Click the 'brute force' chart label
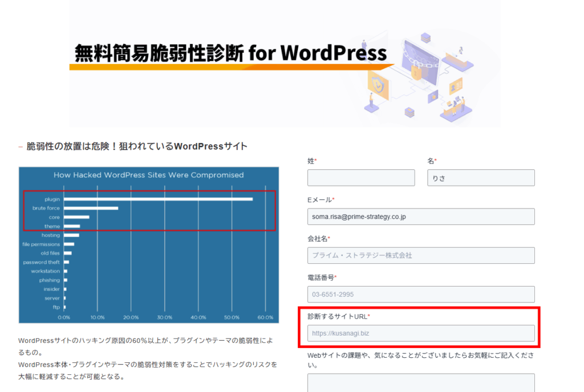Screen dimensions: 584x392 (46, 209)
